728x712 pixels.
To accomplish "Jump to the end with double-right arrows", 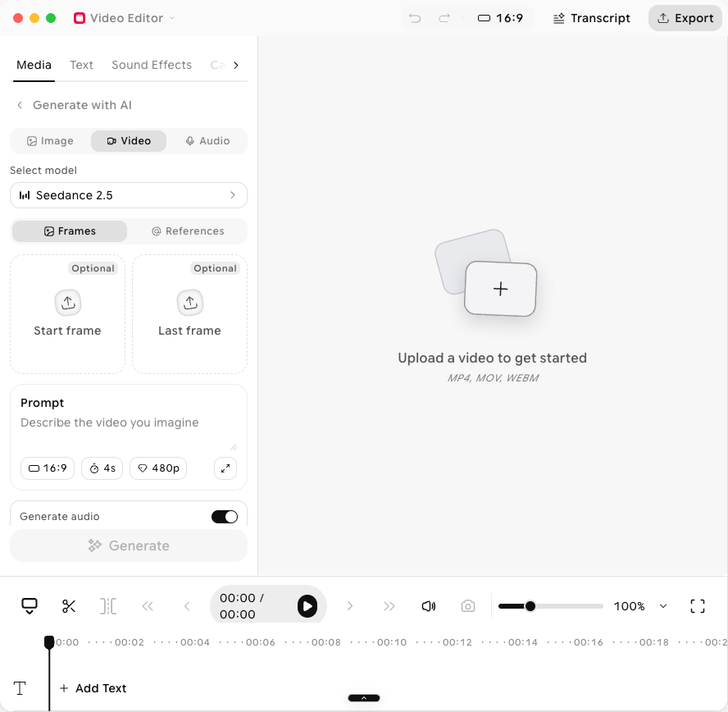I will tap(389, 606).
